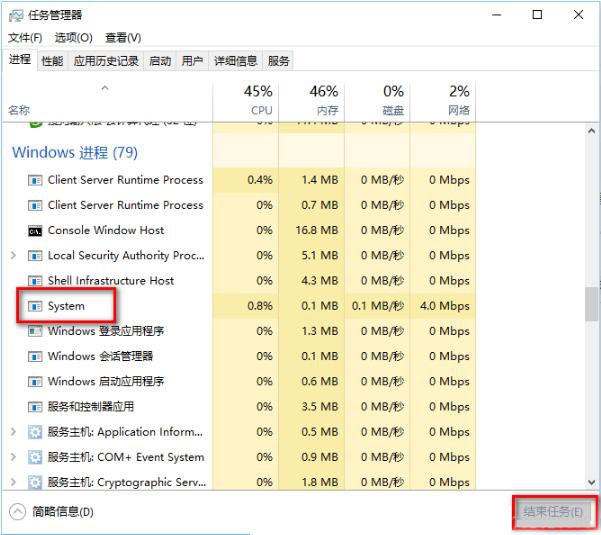This screenshot has height=535, width=601.
Task: Click the gear icon for Application Information service host
Action: (35, 432)
